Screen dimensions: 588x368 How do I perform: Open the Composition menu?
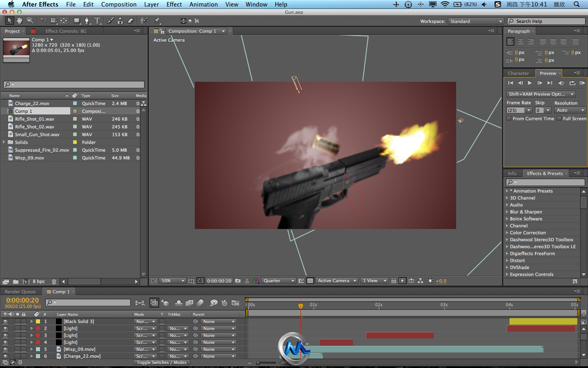point(119,4)
